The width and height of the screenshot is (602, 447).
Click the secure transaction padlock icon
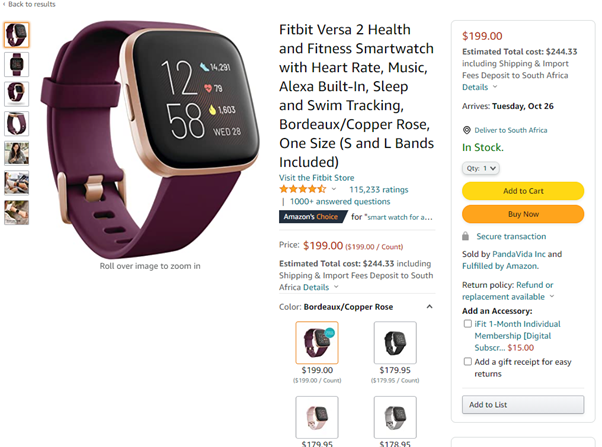(x=465, y=236)
